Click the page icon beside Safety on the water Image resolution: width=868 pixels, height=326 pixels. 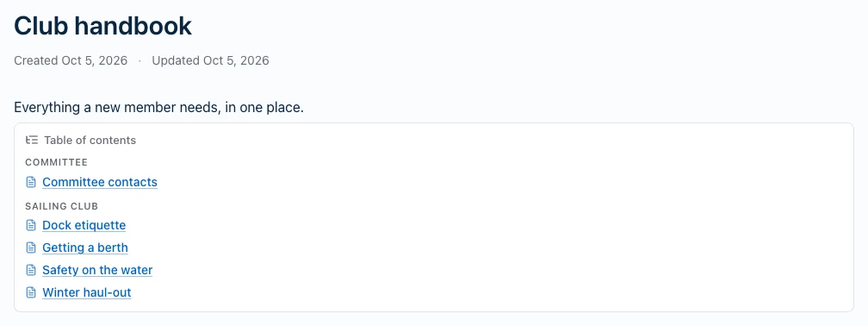click(x=31, y=270)
